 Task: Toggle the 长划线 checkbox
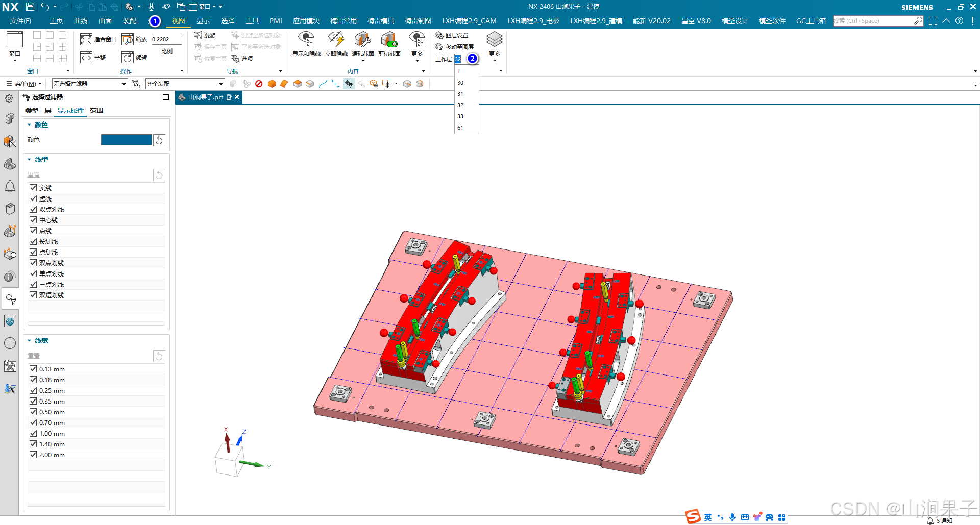[x=33, y=241]
